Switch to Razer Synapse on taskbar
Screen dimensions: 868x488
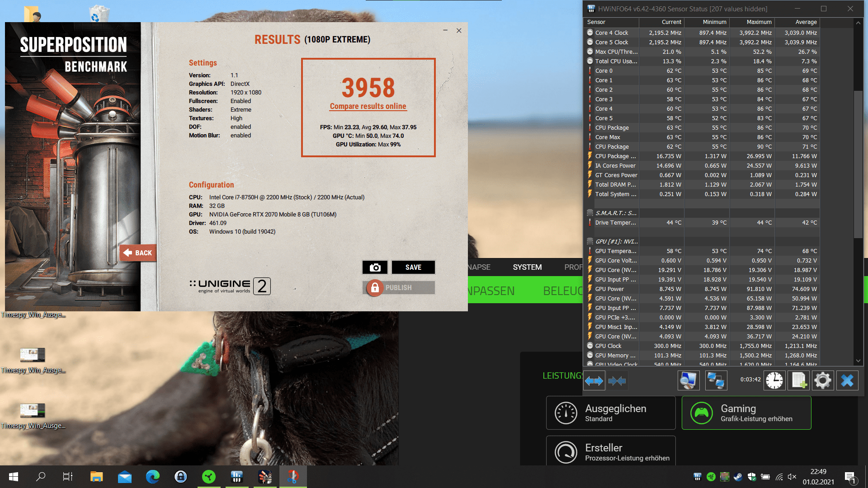pyautogui.click(x=209, y=477)
